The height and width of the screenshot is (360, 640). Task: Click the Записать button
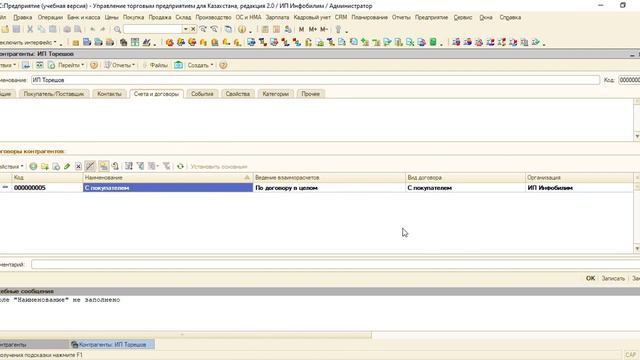613,278
